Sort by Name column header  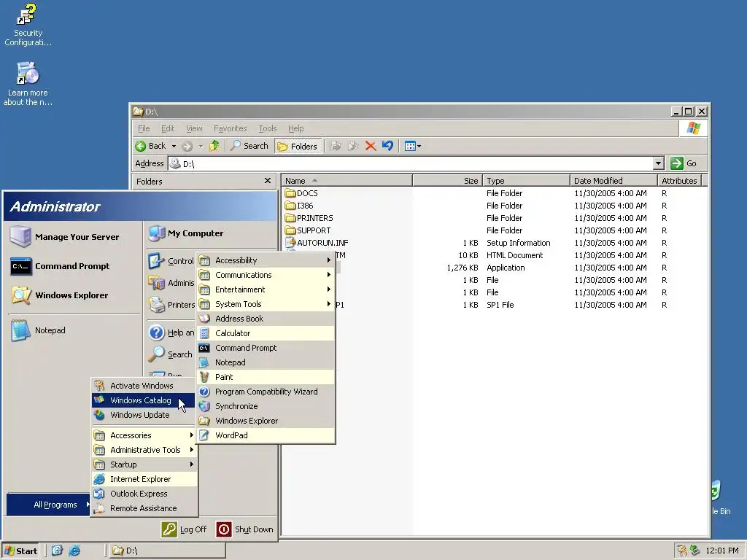pyautogui.click(x=347, y=181)
